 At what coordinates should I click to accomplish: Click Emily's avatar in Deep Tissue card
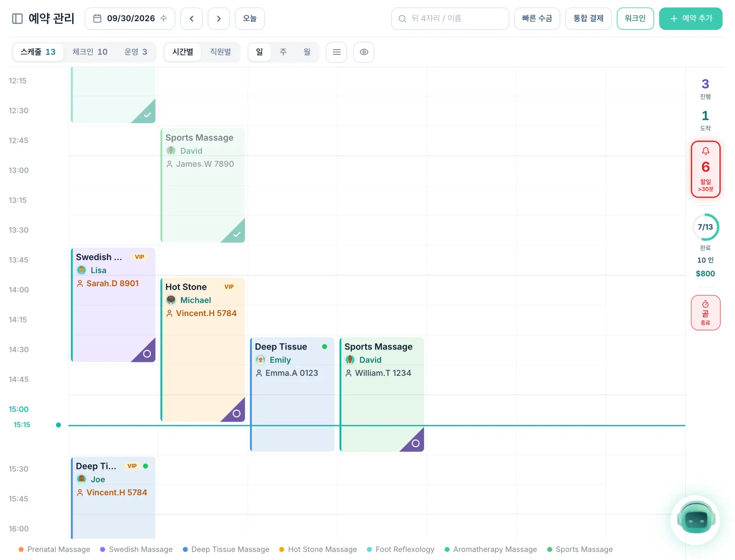pos(260,360)
